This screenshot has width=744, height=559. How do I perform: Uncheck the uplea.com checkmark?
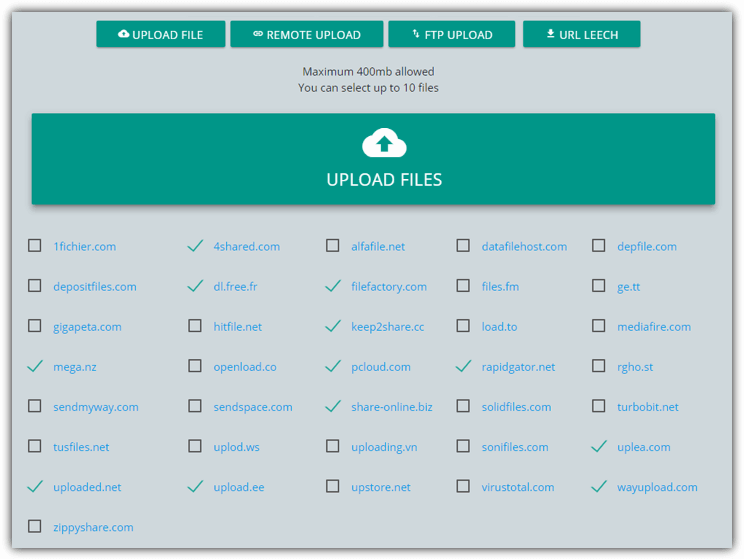(599, 446)
